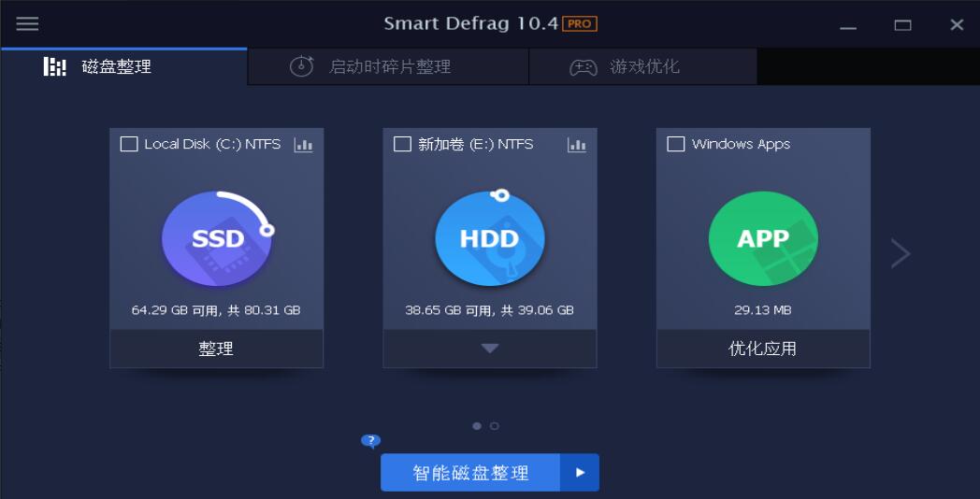Check the 新加卷 (E:) checkbox
980x499 pixels.
tap(402, 144)
